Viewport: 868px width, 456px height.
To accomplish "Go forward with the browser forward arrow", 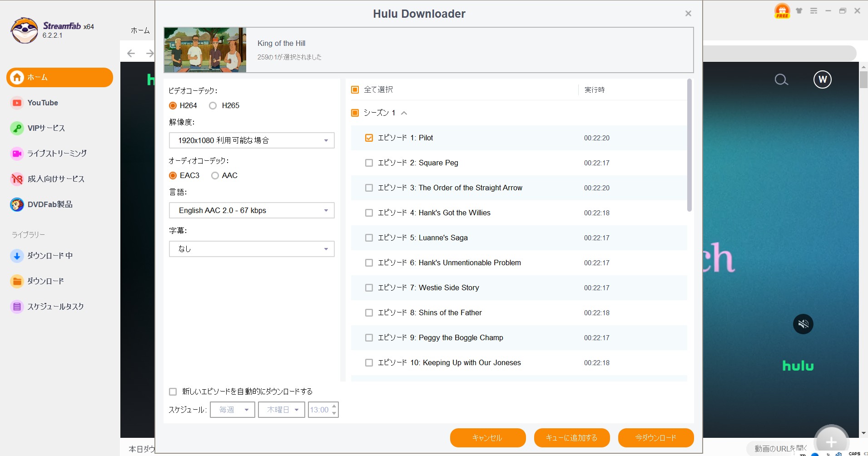I will (x=149, y=54).
